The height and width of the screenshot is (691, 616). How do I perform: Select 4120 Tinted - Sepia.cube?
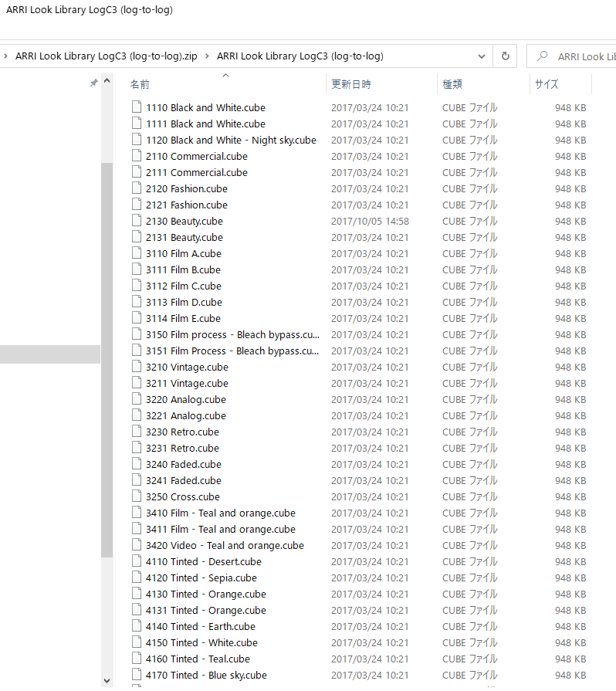201,578
